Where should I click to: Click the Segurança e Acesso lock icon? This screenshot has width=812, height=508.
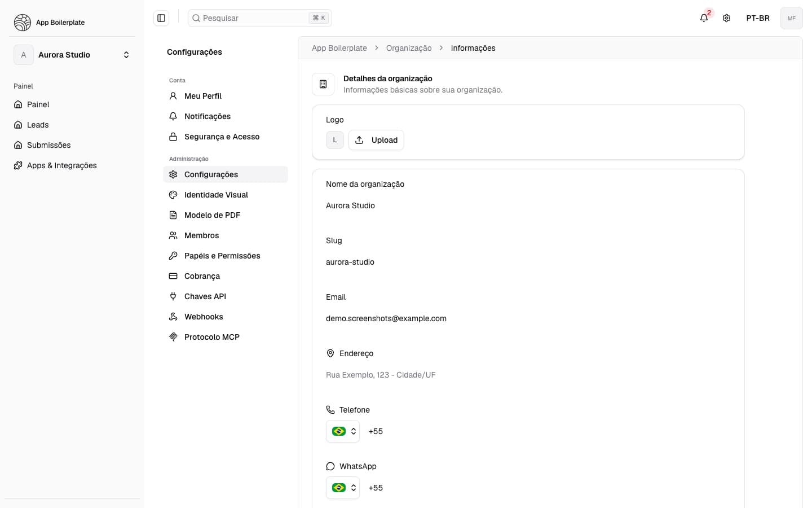tap(173, 137)
